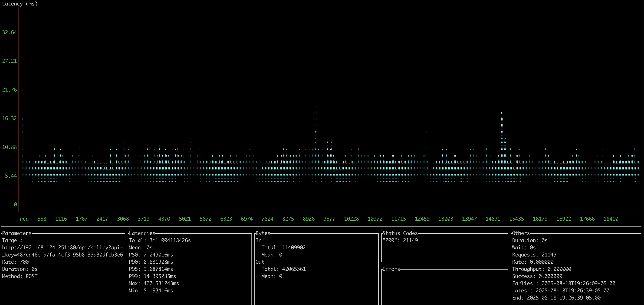644x305 pixels.
Task: Select the 32.64 y-axis label
Action: (x=9, y=32)
